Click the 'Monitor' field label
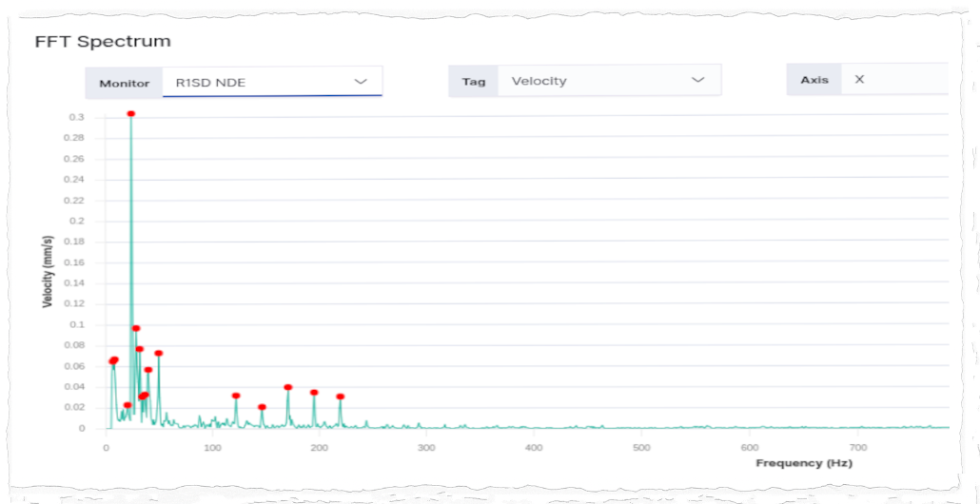This screenshot has width=980, height=504. coord(125,83)
